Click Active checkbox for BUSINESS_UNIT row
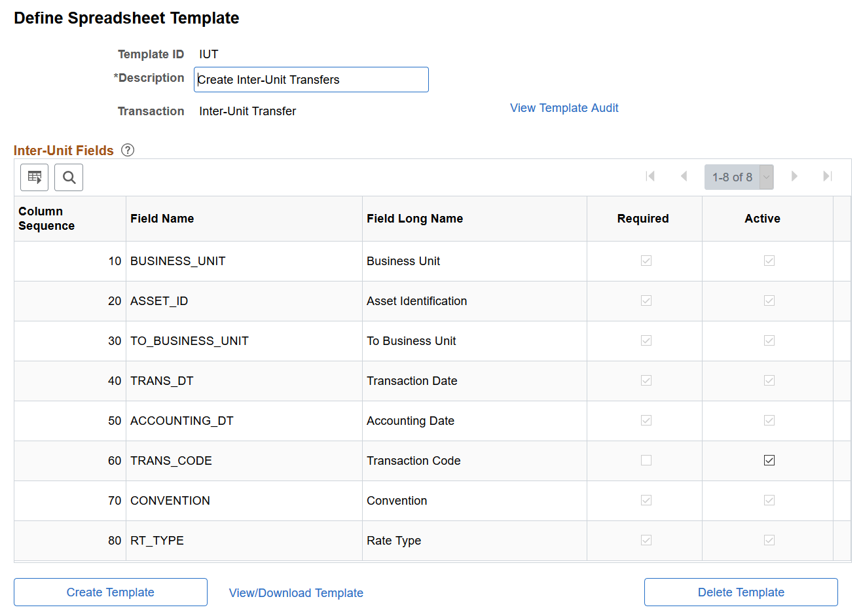This screenshot has height=616, width=861. 769,261
